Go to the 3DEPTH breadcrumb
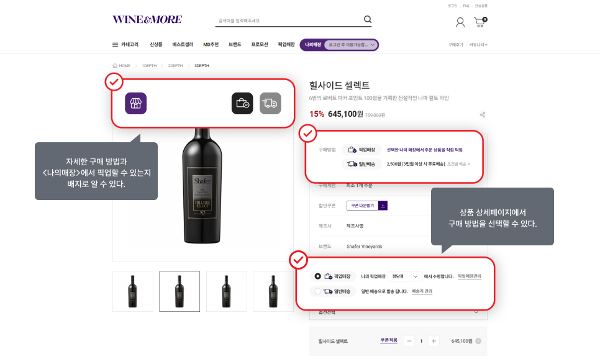 (x=202, y=66)
